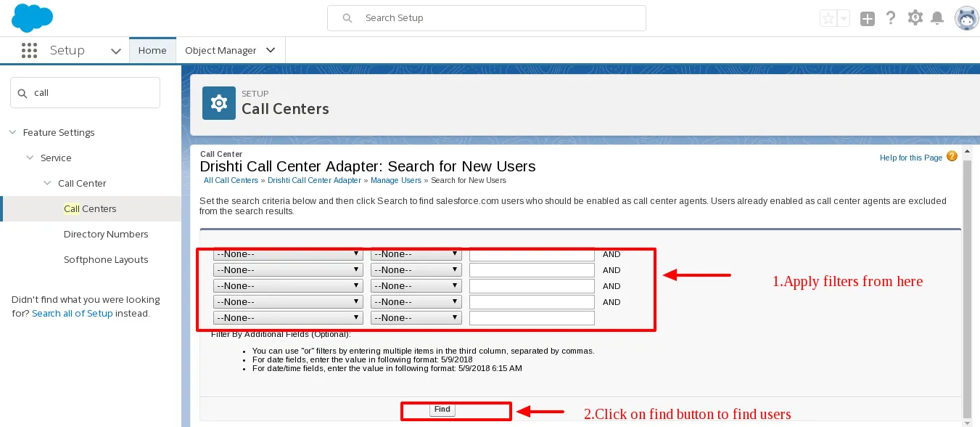Select Softphone Layouts in the sidebar
The height and width of the screenshot is (427, 980).
106,259
